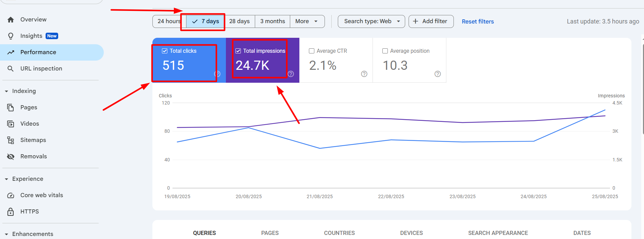The image size is (644, 239).
Task: Switch to the Pages tab
Action: pyautogui.click(x=270, y=233)
